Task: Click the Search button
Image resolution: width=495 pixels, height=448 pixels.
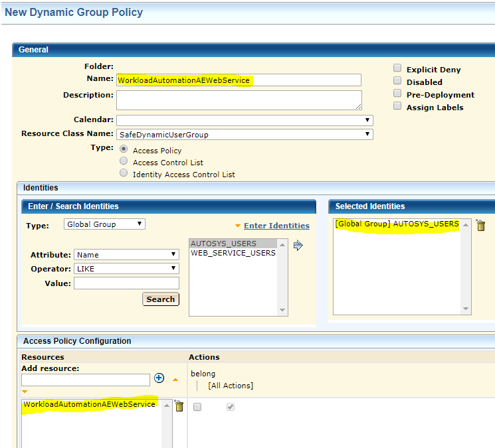Action: tap(160, 299)
